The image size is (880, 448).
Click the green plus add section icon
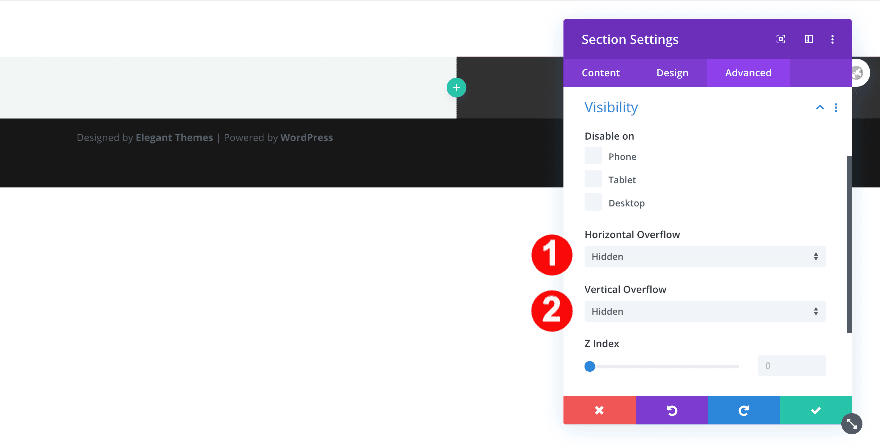456,88
